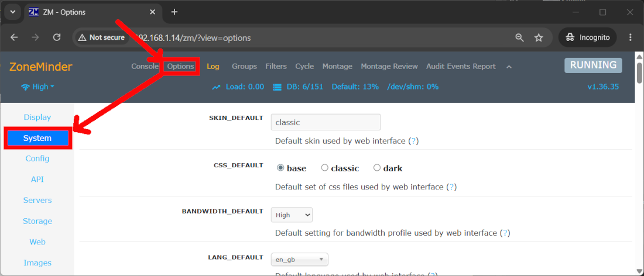The width and height of the screenshot is (644, 276).
Task: Click the Load chart icon
Action: click(217, 87)
